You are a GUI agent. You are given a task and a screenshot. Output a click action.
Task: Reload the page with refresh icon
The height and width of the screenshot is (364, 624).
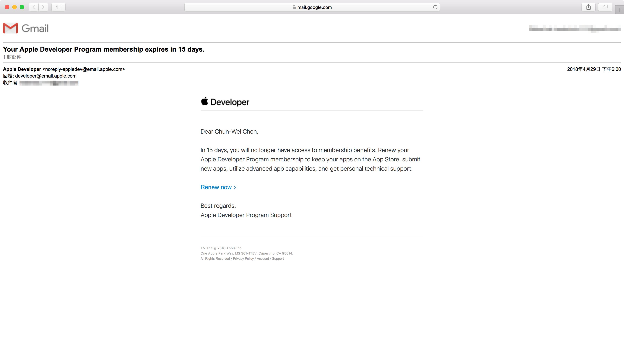[435, 7]
